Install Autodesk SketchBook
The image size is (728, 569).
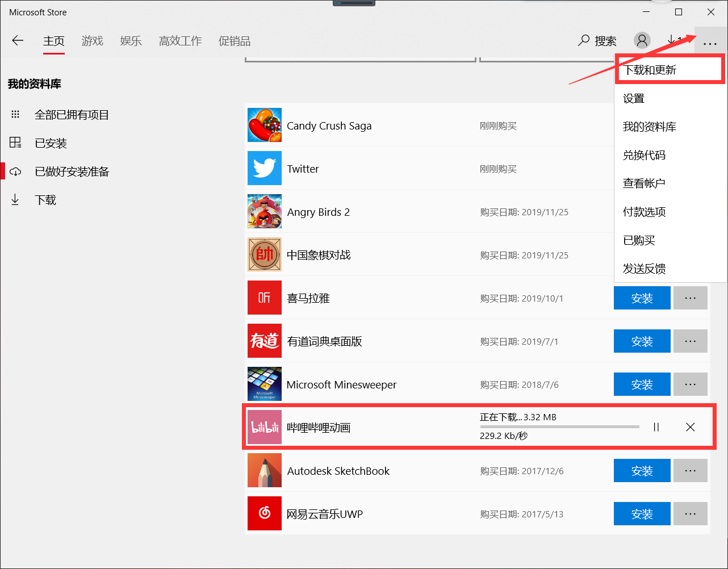[x=642, y=470]
